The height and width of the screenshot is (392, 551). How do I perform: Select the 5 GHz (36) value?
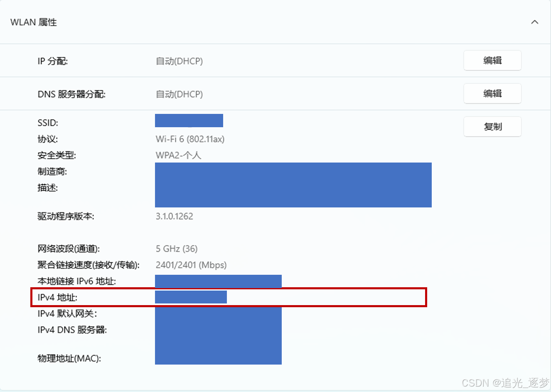coord(177,249)
